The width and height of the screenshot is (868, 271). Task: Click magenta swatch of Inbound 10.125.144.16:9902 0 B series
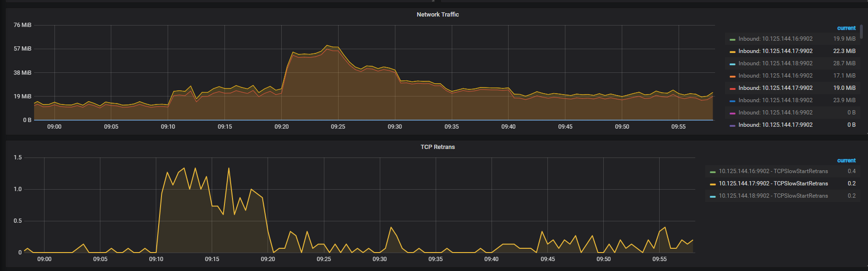click(732, 113)
